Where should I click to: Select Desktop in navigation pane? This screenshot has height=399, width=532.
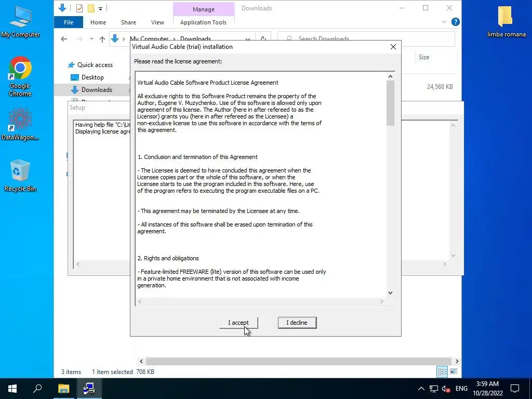click(x=87, y=77)
